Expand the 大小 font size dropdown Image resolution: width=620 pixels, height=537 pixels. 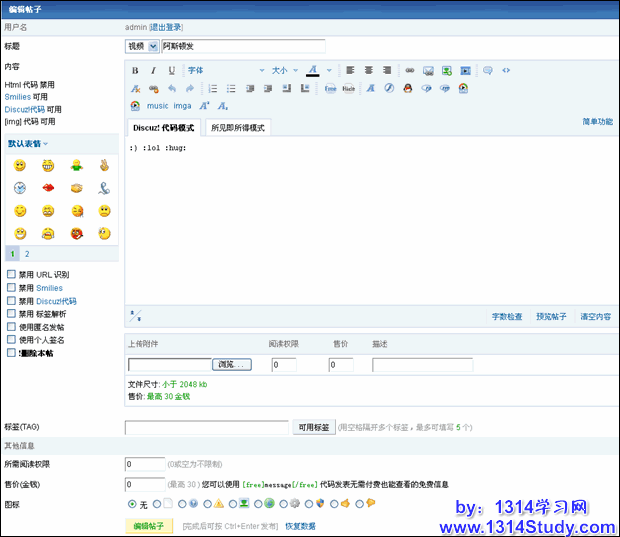pyautogui.click(x=283, y=71)
